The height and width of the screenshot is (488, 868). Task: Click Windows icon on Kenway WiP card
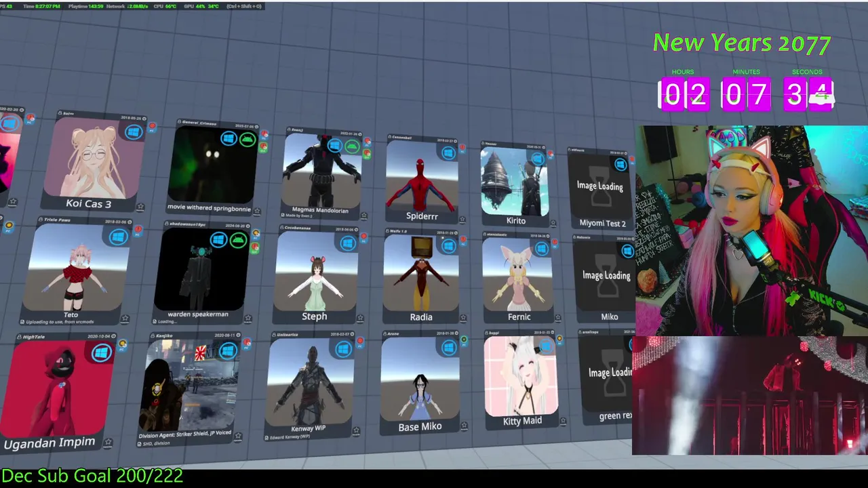click(x=343, y=349)
